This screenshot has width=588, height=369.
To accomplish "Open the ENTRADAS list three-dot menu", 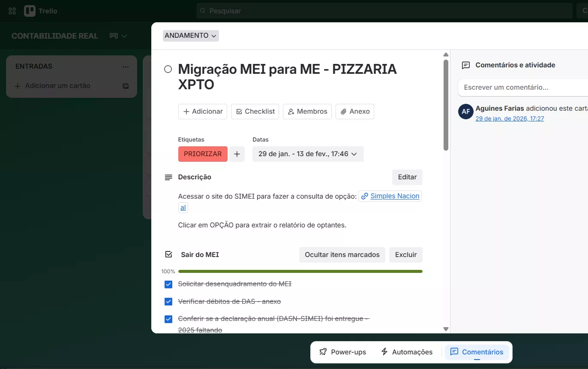I will (126, 67).
